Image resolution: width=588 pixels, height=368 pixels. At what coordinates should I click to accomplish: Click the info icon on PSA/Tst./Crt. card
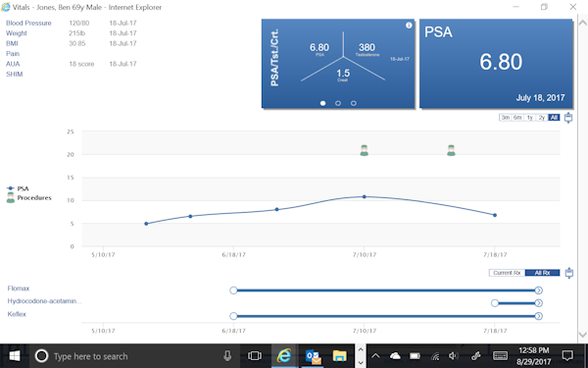pos(409,26)
